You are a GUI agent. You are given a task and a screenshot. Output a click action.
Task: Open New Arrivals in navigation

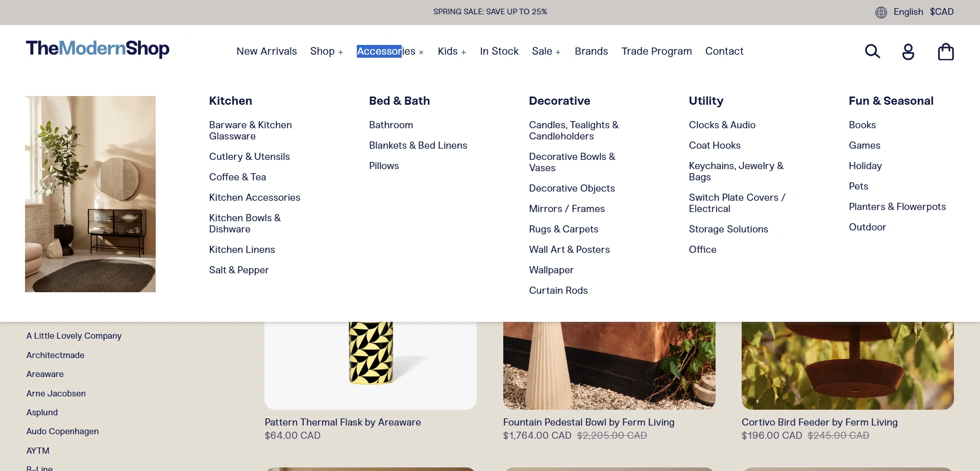(266, 52)
